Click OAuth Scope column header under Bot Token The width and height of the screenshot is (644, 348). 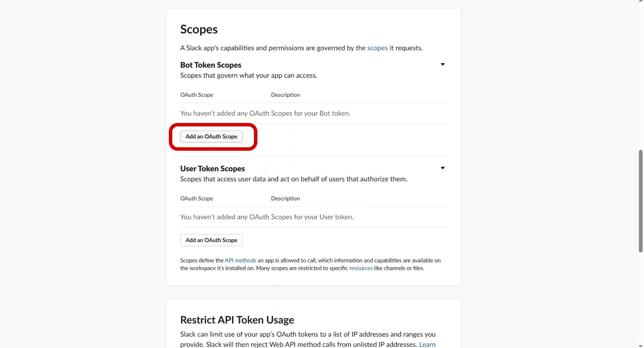(x=197, y=95)
